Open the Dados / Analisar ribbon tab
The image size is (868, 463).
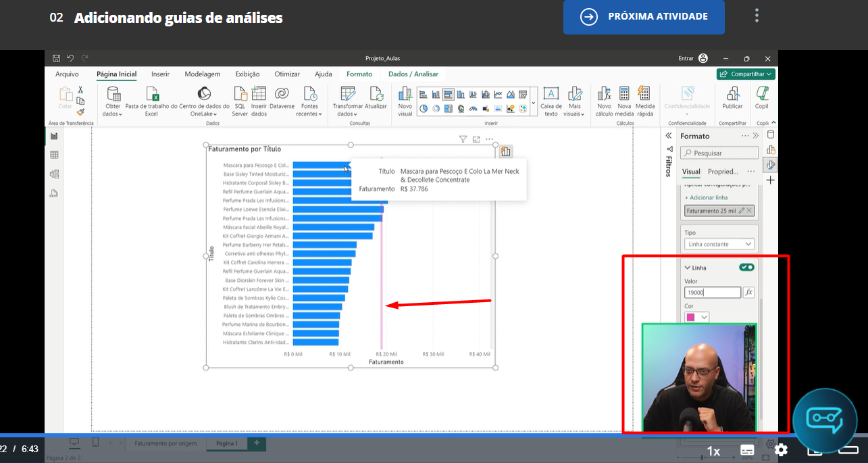pyautogui.click(x=413, y=74)
